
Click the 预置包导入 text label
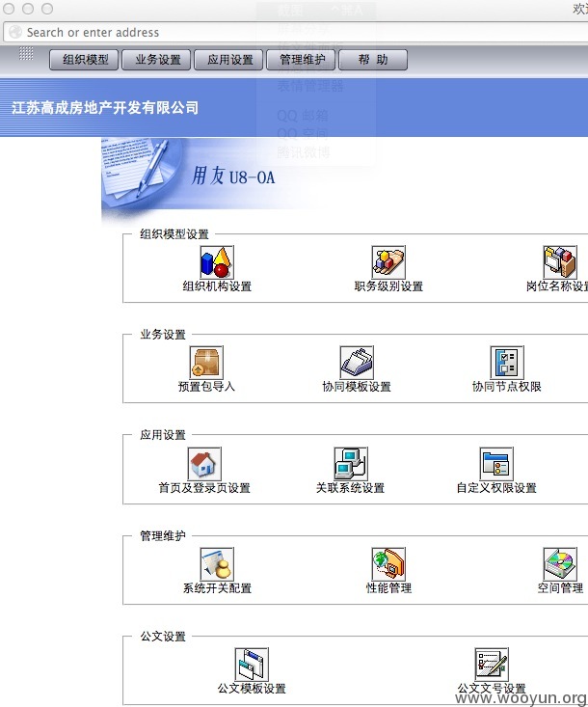pos(206,387)
